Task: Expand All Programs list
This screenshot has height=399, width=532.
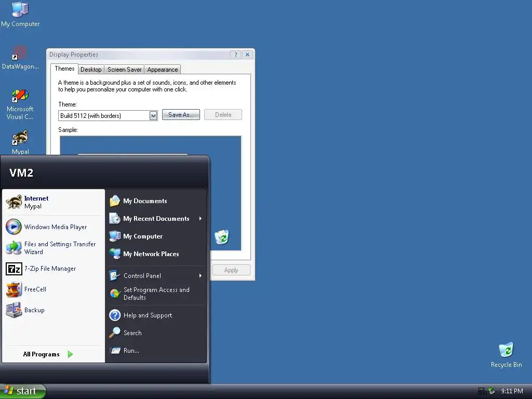Action: point(47,354)
